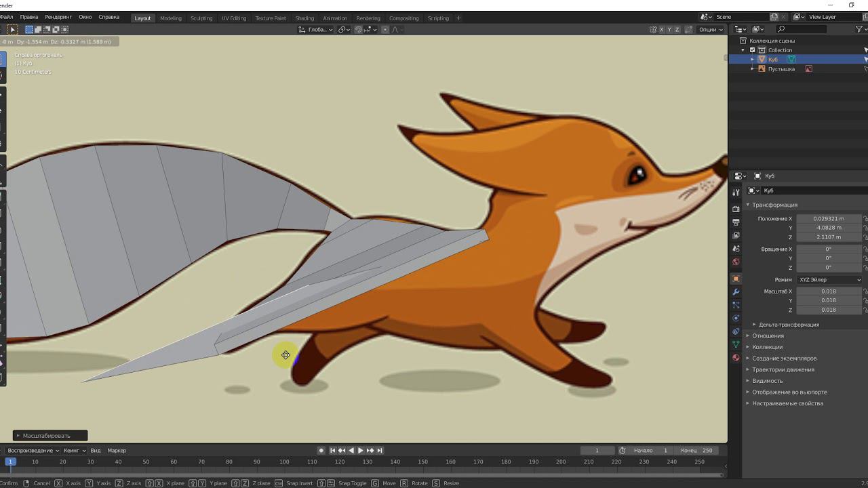Expand the Отношения panel

tap(768, 335)
